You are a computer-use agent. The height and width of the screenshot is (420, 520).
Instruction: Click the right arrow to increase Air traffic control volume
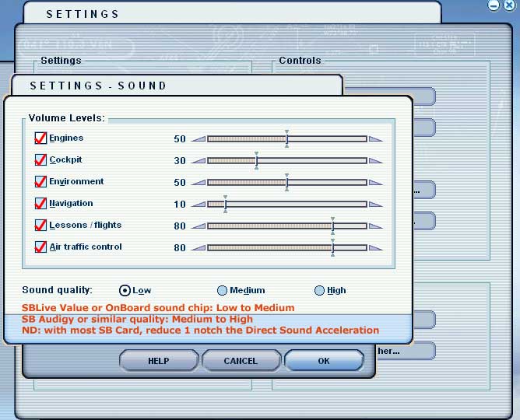click(x=376, y=248)
